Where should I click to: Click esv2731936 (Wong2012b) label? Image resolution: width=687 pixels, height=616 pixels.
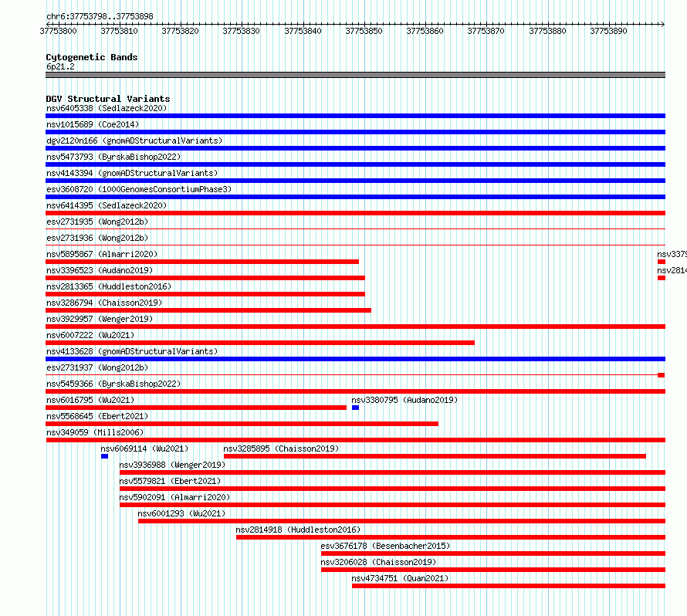tap(97, 238)
